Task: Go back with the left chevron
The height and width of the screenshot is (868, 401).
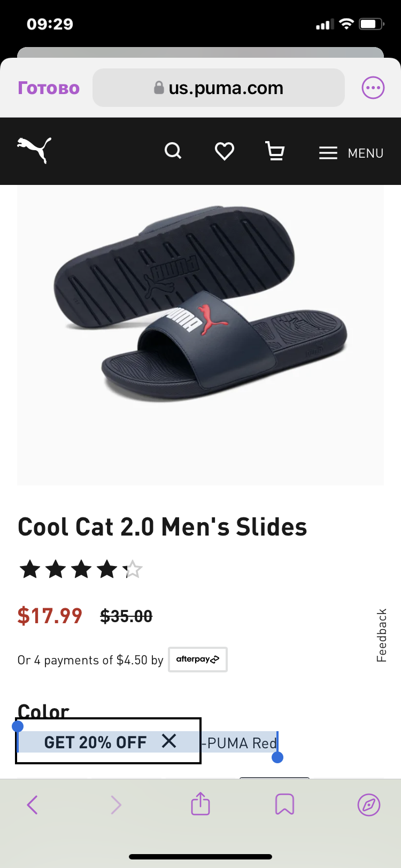Action: (x=33, y=804)
